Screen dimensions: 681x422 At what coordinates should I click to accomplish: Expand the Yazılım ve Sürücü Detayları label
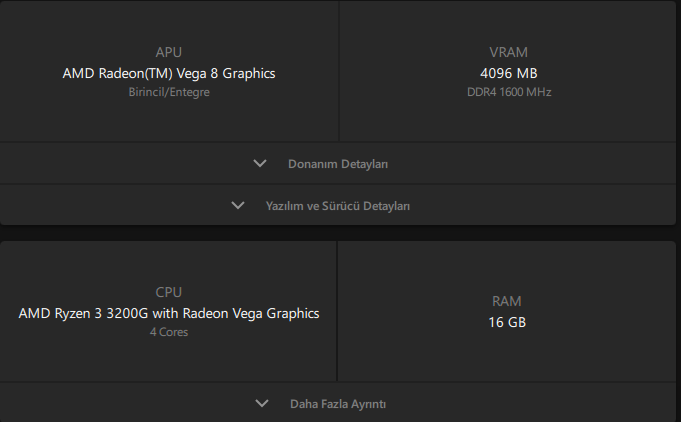click(338, 206)
